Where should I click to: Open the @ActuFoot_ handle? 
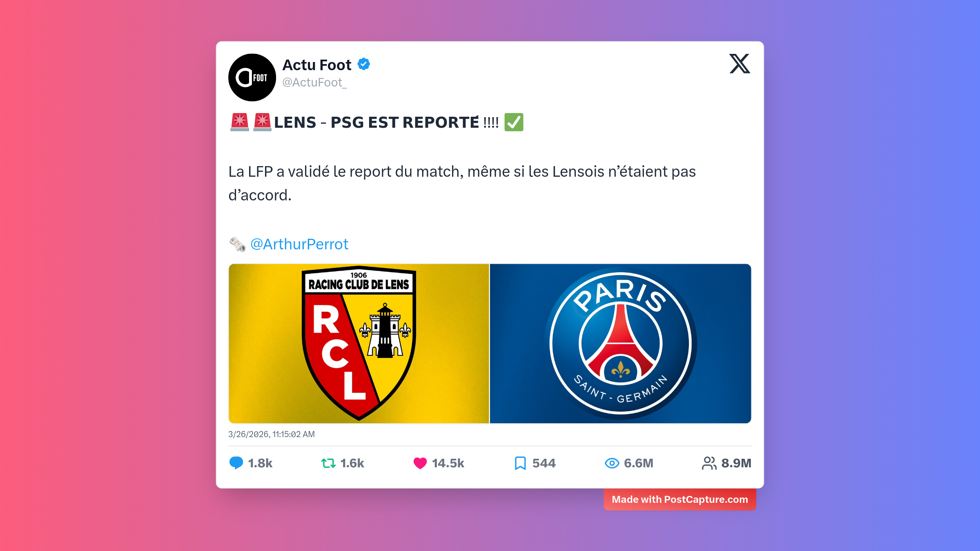[314, 82]
